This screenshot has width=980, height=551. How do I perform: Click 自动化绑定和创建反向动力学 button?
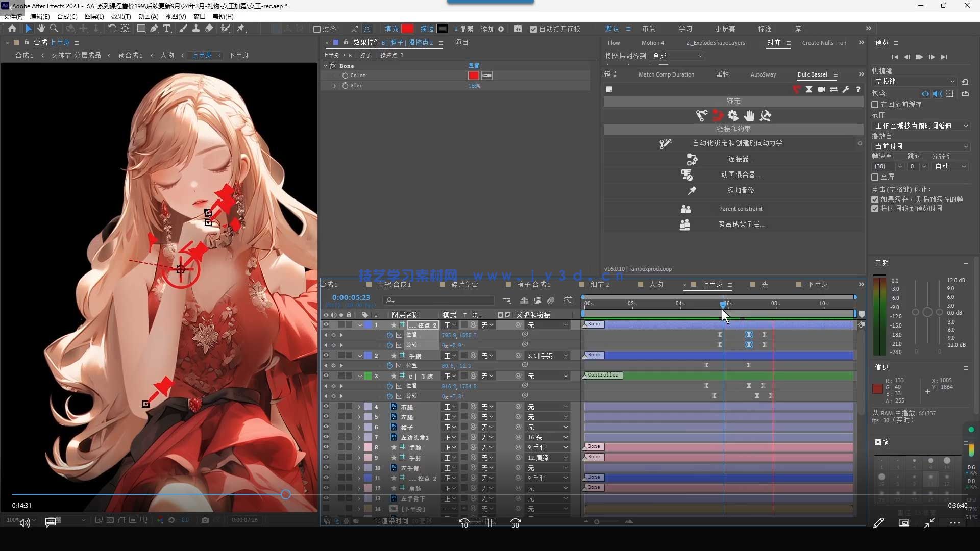[x=737, y=143]
